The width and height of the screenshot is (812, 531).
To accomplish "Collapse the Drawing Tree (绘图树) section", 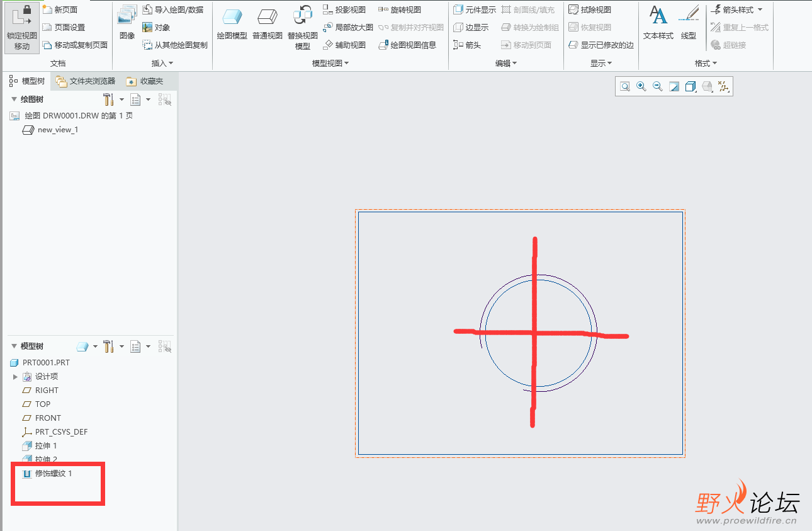I will click(14, 100).
